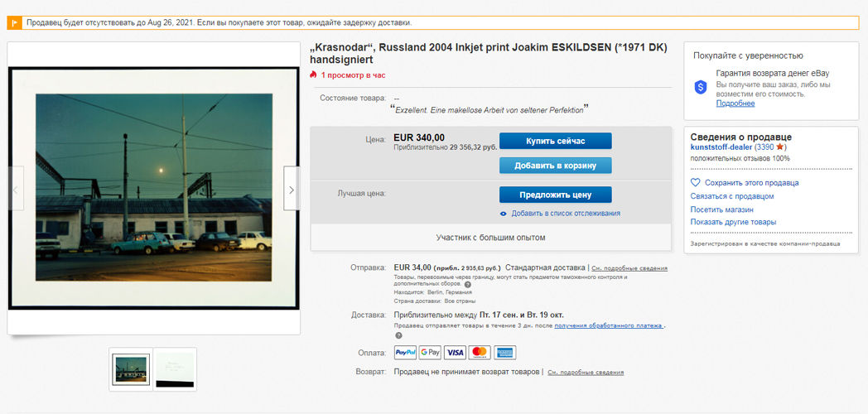Select the first thumbnail of Krasnodar photo

point(131,369)
